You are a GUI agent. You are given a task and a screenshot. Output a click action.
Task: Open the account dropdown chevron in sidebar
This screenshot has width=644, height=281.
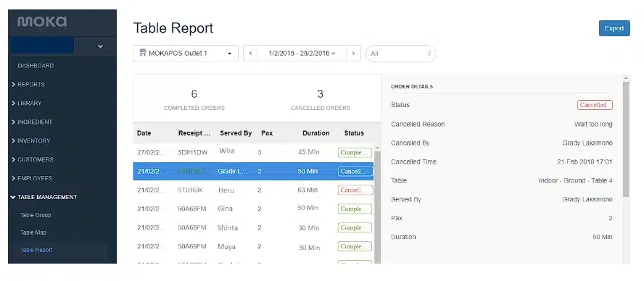(100, 46)
